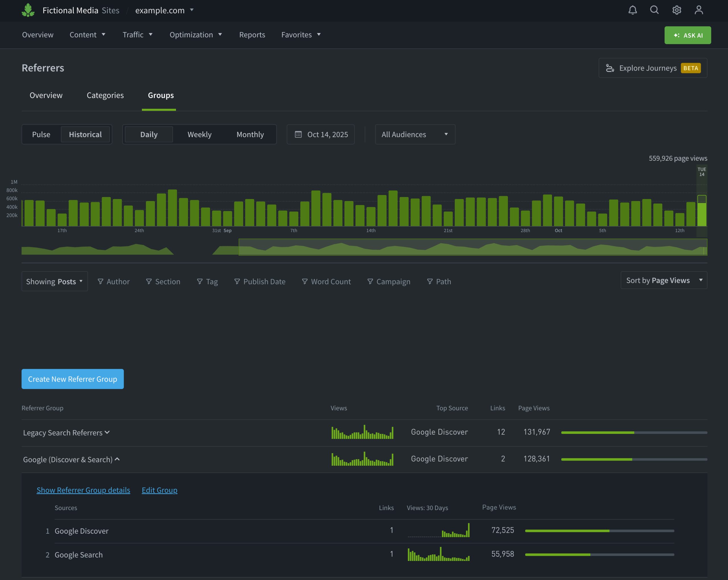Screen dimensions: 728x580
Task: Switch to Pulse mode
Action: pyautogui.click(x=41, y=134)
